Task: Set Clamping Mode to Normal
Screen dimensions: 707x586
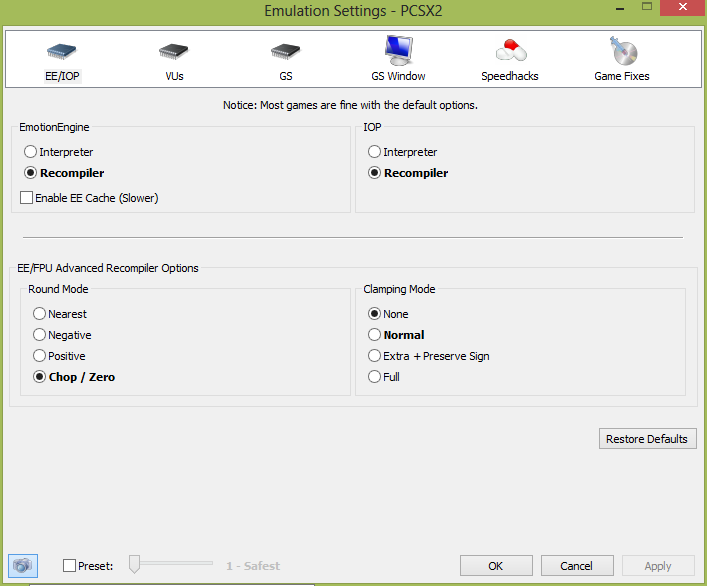Action: click(396, 335)
